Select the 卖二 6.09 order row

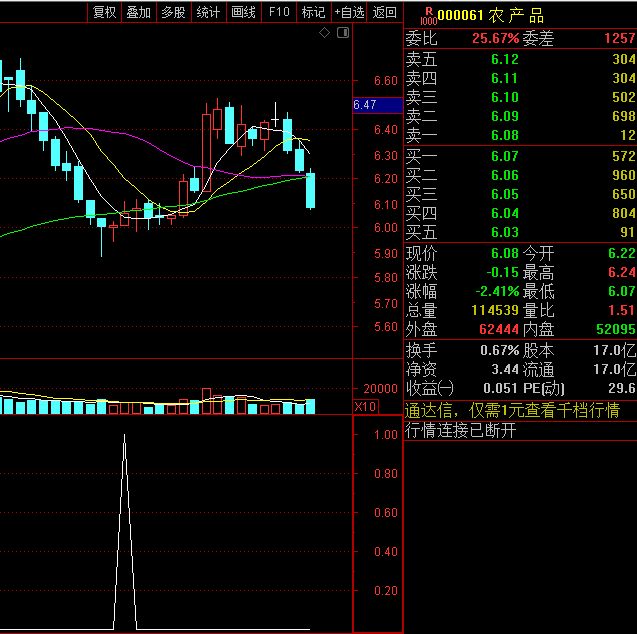520,116
